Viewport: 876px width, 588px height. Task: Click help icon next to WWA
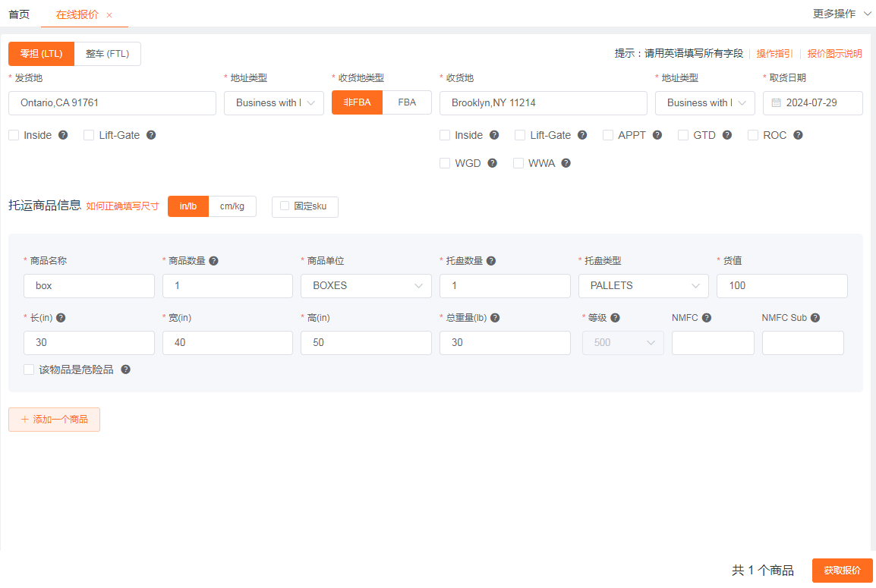coord(566,163)
